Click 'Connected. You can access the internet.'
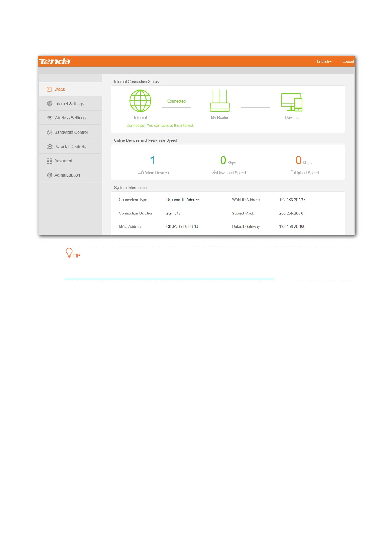 tap(160, 125)
